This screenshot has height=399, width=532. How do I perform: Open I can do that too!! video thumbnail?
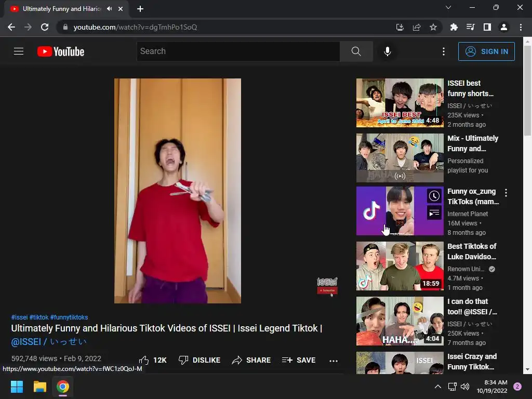click(x=400, y=321)
